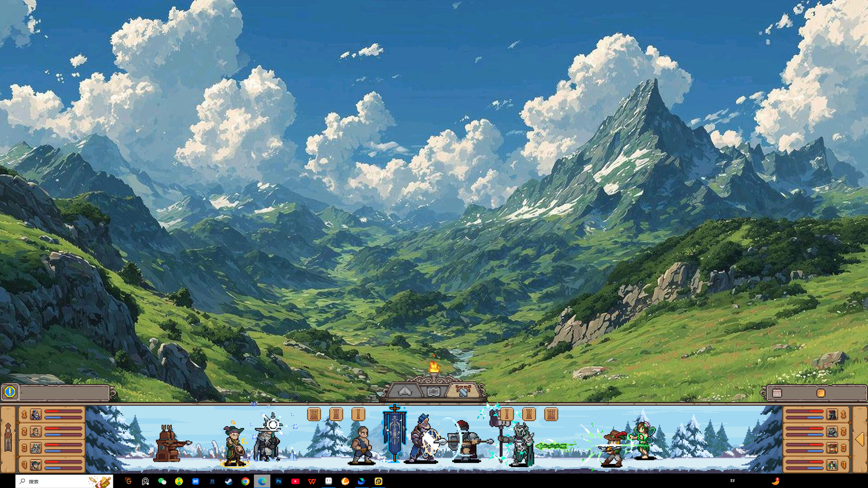Open the calendar icon in the top-right bar

pos(778,392)
